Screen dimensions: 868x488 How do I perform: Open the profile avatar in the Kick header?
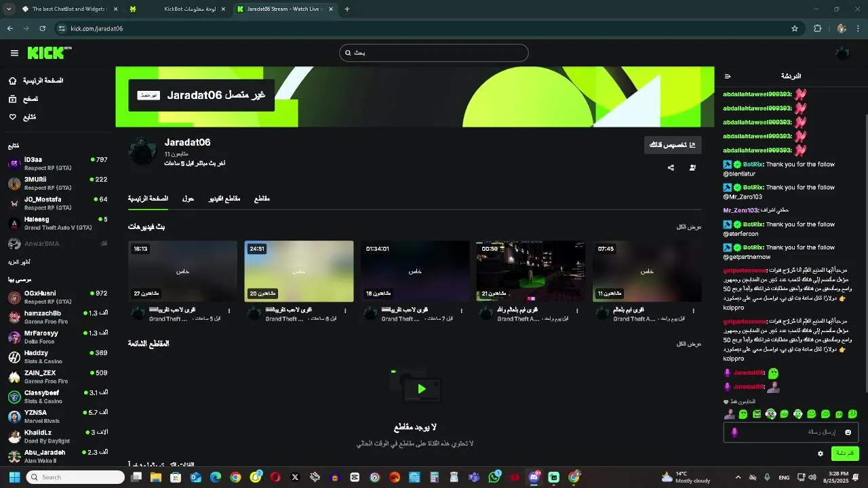point(842,53)
